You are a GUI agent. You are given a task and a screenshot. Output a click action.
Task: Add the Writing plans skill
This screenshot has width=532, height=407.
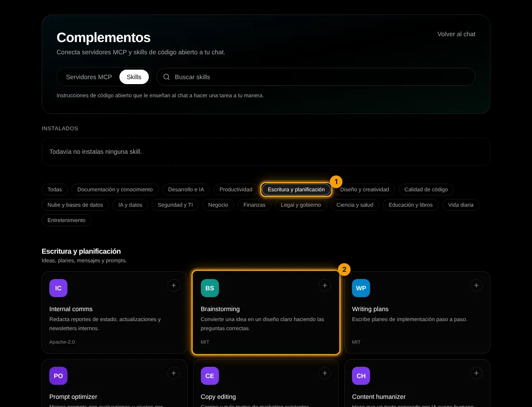tap(476, 285)
